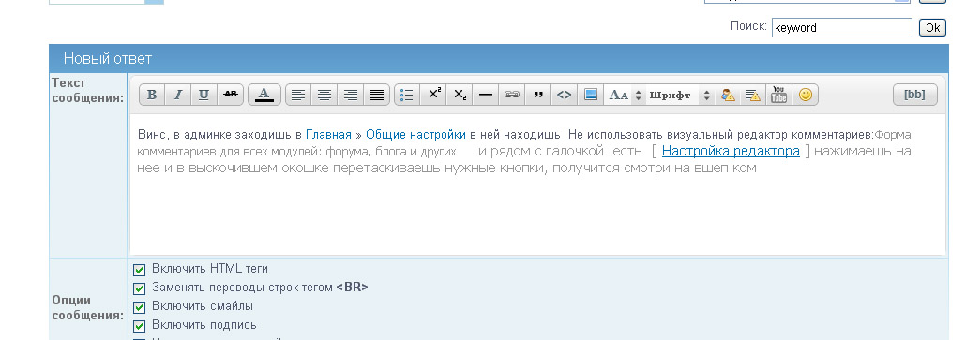Apply italic formatting to message
Screen dimensions: 980x340
point(177,95)
